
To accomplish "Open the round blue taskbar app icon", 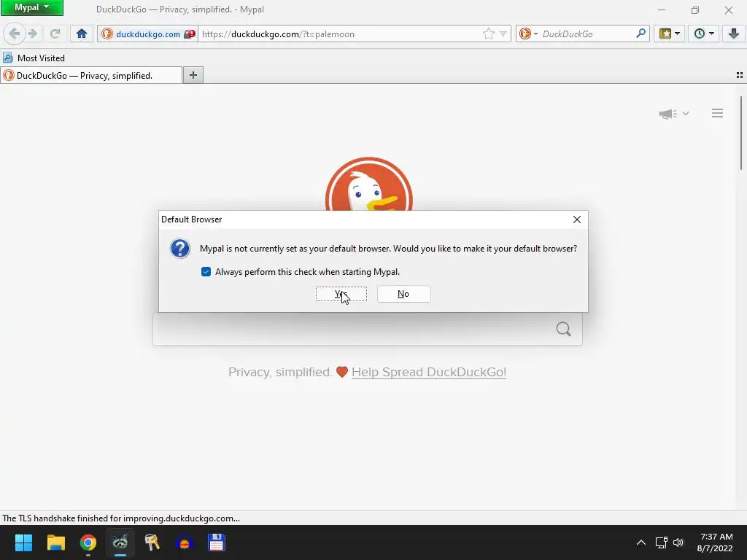I will [184, 542].
